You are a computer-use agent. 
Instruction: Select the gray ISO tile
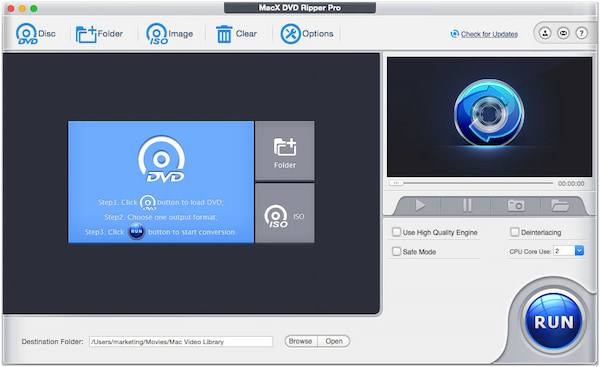tap(285, 213)
